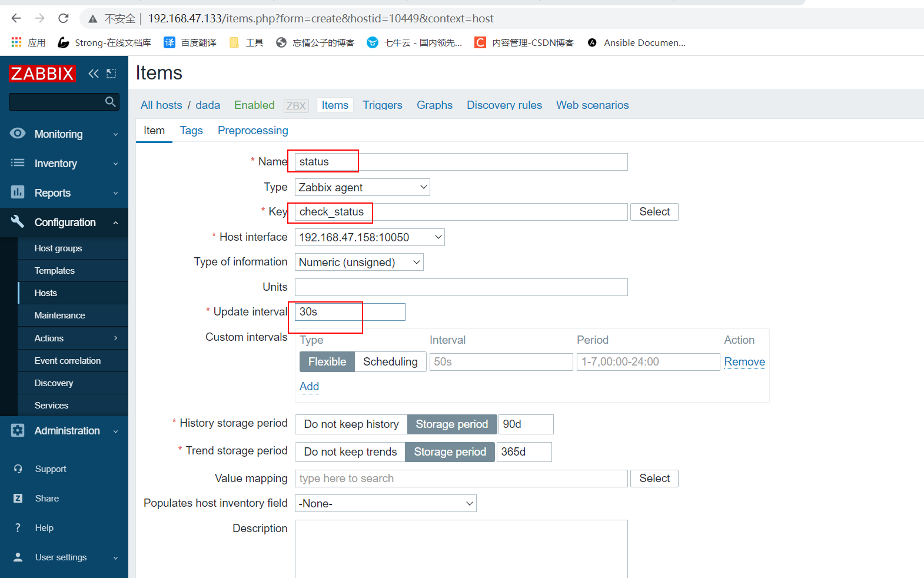Open the dada host link
This screenshot has width=924, height=578.
(208, 105)
